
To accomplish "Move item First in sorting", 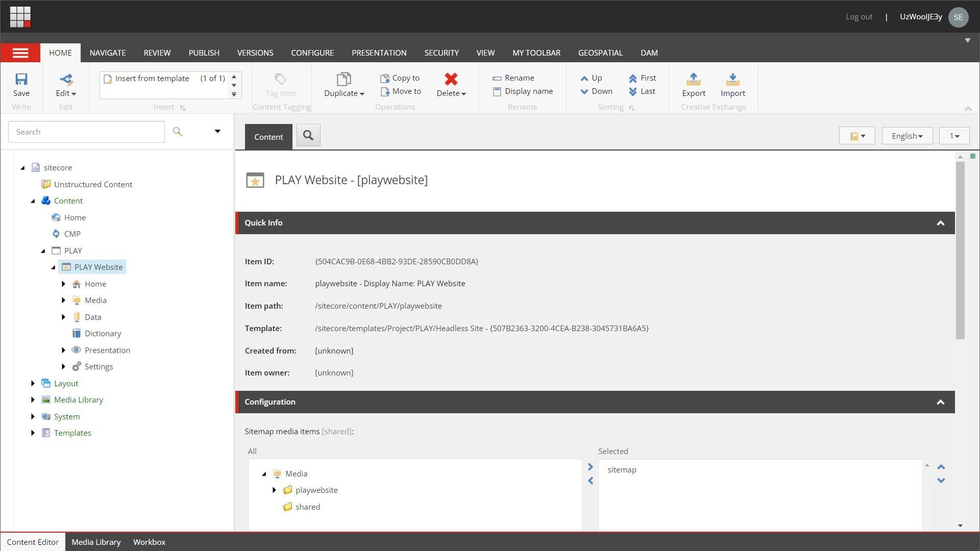I will [x=642, y=78].
